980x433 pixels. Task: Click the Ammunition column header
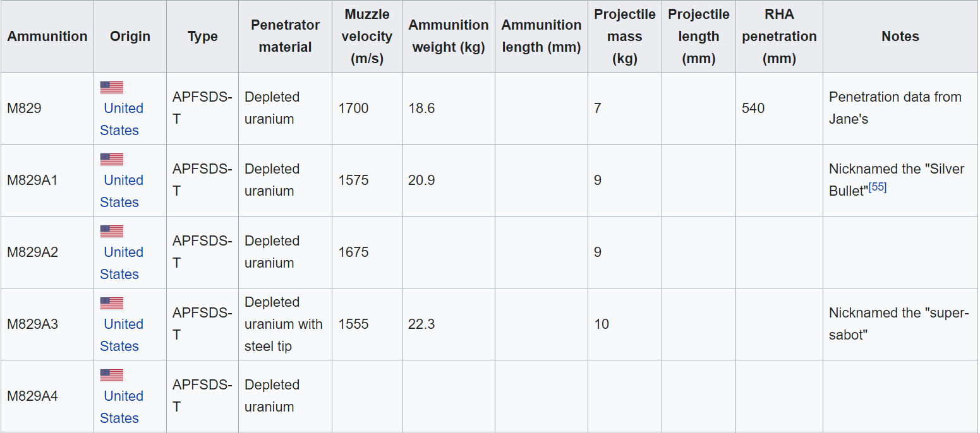[47, 37]
